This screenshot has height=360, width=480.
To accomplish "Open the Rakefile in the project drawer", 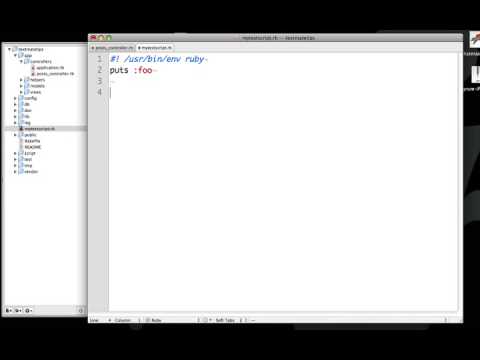I will [x=32, y=141].
